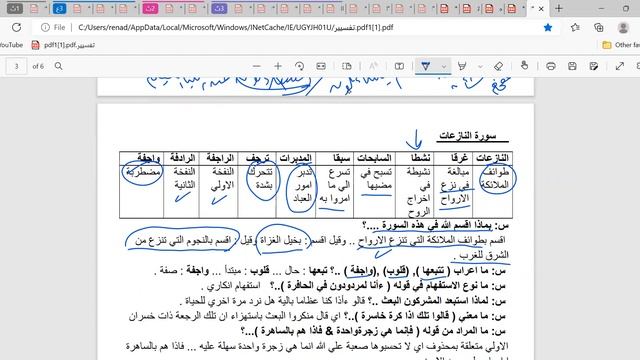Viewport: 640px width, 360px height.
Task: Open the pdf1[1].pdf bookmark in favorites bar
Action: tap(63, 45)
